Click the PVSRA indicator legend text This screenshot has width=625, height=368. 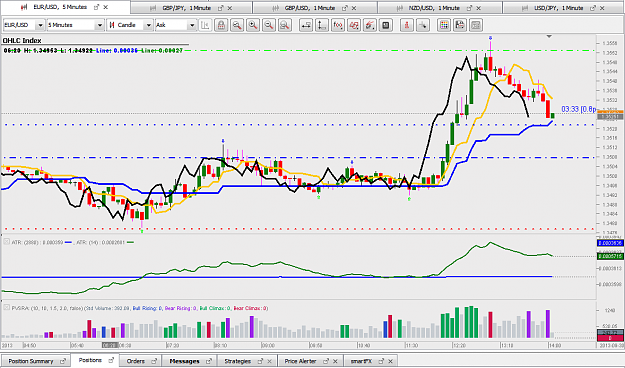click(x=140, y=308)
